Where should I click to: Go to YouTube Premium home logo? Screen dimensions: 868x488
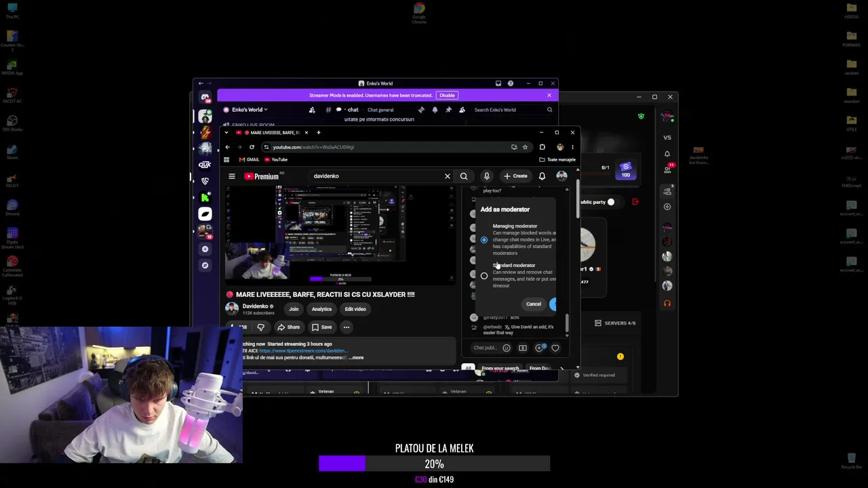[262, 176]
